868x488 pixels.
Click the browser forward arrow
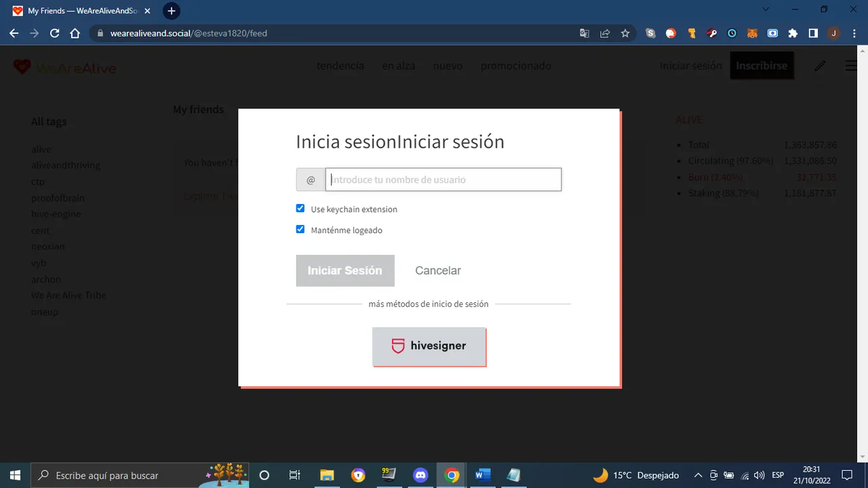[35, 33]
